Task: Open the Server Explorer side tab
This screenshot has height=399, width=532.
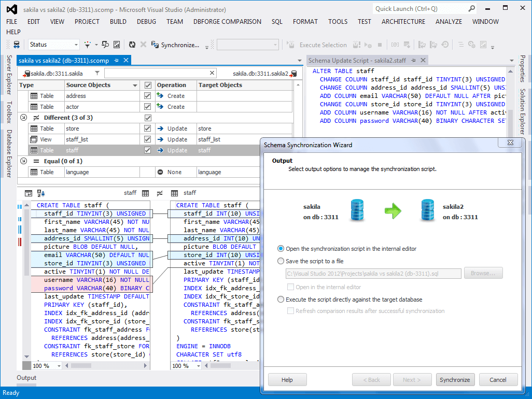Action: [x=9, y=75]
